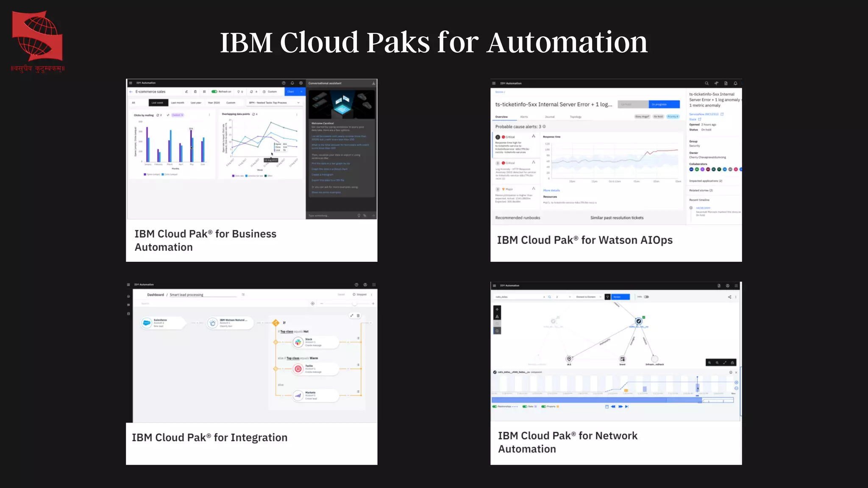This screenshot has width=868, height=488.
Task: Click greyed On hold status button
Action: pyautogui.click(x=633, y=104)
